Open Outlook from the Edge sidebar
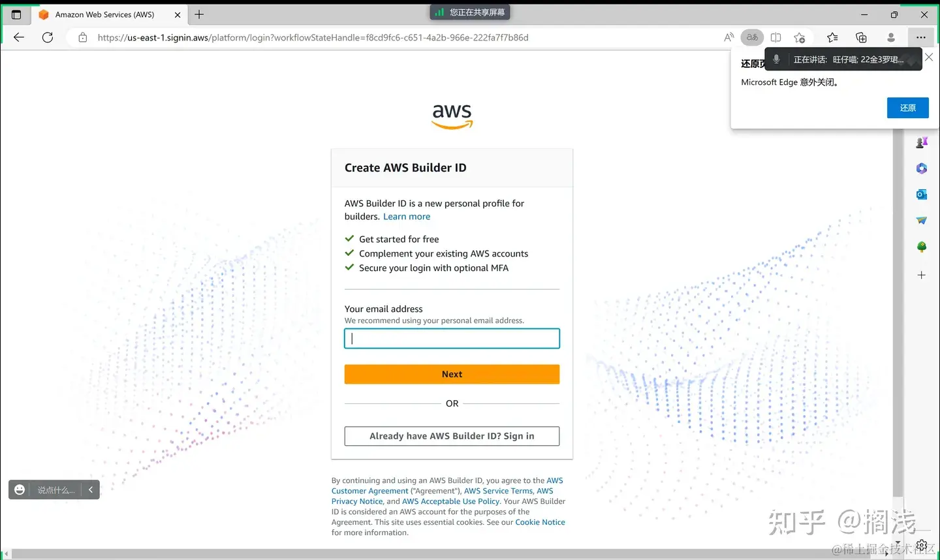Viewport: 940px width, 560px height. click(921, 194)
